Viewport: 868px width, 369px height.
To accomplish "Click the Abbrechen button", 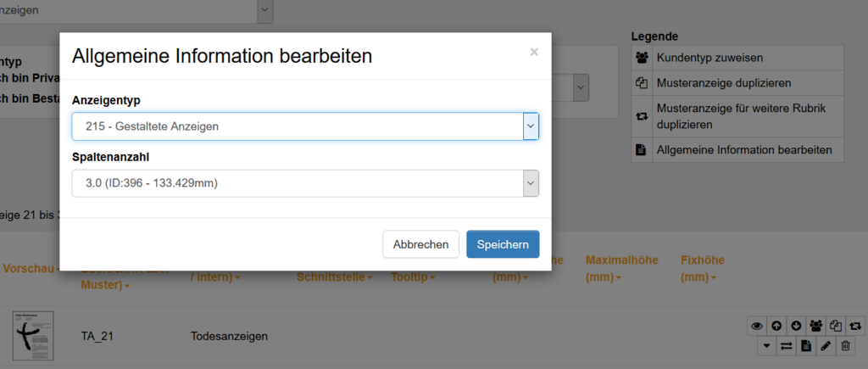I will click(420, 244).
